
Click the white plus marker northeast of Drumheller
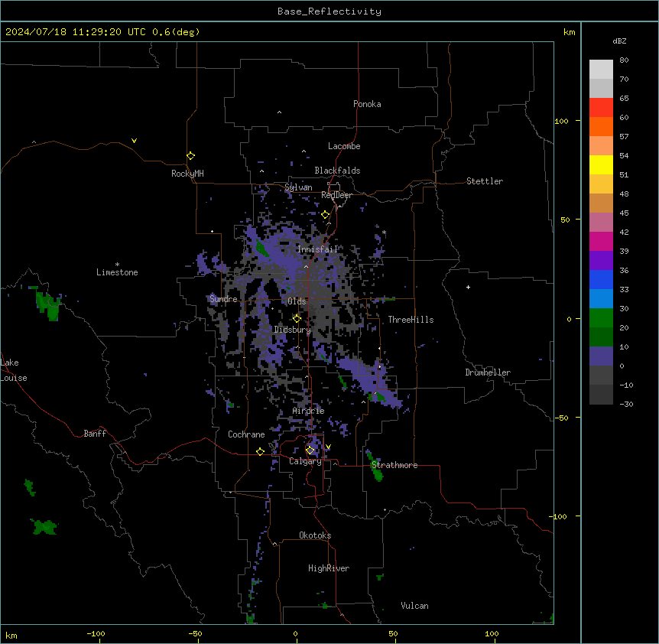(x=468, y=287)
